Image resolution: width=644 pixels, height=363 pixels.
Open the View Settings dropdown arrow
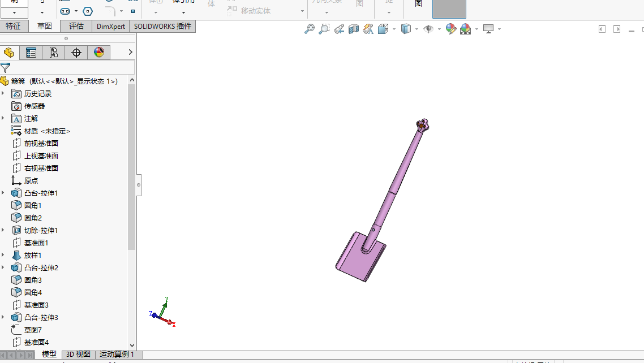(x=499, y=29)
